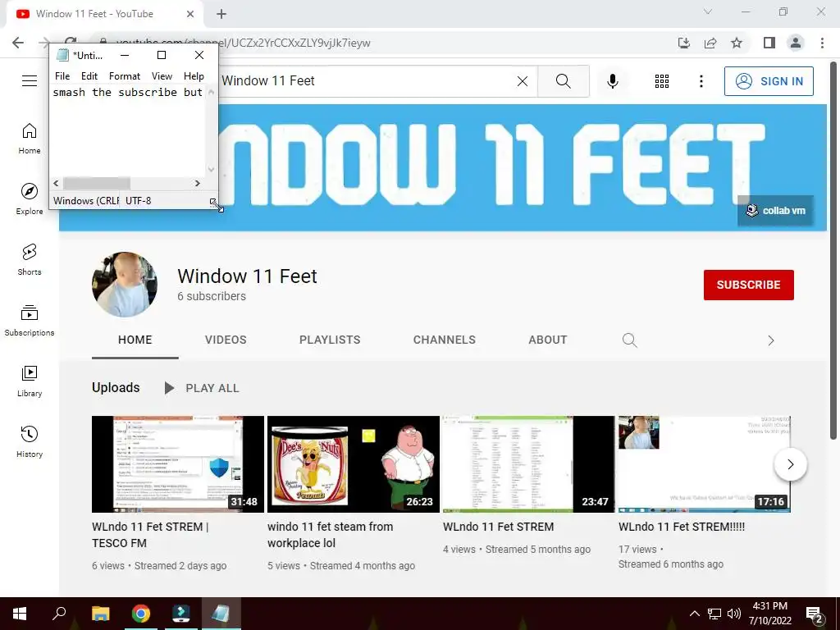
Task: Open the YouTube apps grid
Action: tap(662, 81)
